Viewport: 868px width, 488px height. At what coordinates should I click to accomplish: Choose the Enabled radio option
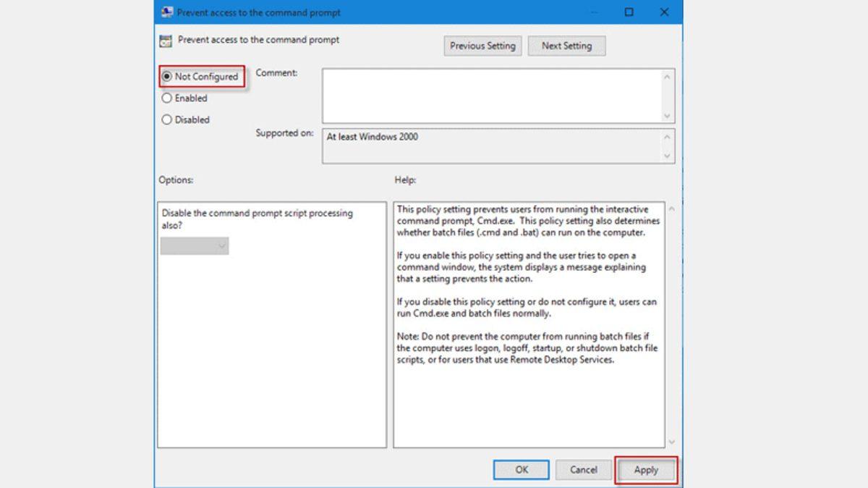pos(167,98)
